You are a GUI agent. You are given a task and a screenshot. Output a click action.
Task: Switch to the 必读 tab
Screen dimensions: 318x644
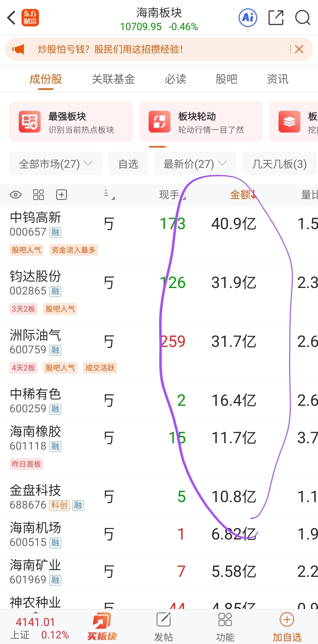coord(175,79)
